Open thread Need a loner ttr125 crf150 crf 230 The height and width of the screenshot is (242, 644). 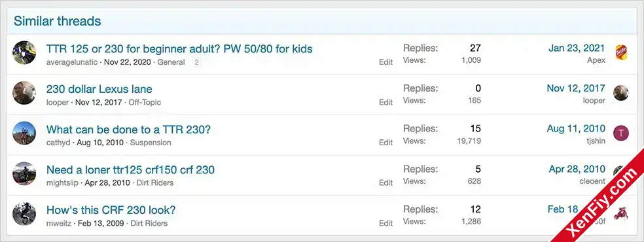click(x=131, y=170)
